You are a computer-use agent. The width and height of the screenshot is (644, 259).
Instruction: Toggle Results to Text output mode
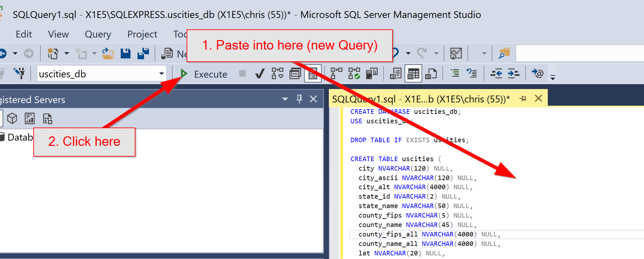pyautogui.click(x=395, y=74)
